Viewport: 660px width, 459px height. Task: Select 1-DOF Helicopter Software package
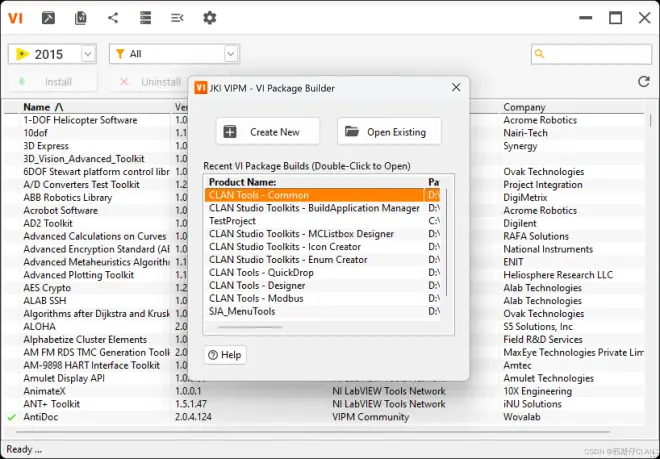point(80,120)
